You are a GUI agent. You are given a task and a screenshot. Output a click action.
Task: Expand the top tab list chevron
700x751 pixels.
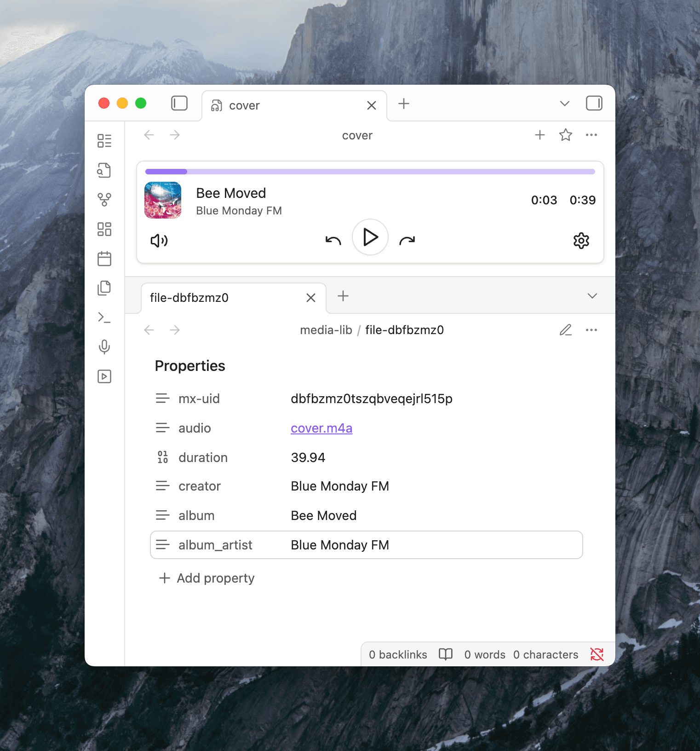tap(564, 104)
